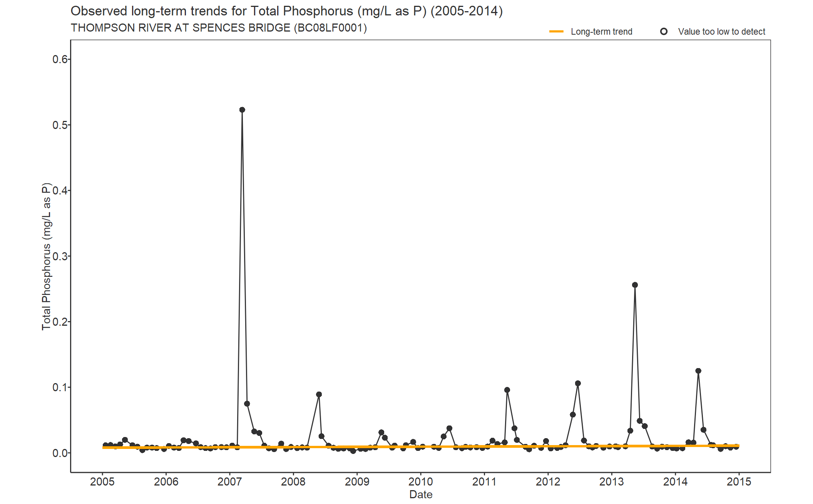
Task: Click the 0.1 y-axis tick label
Action: tap(60, 387)
